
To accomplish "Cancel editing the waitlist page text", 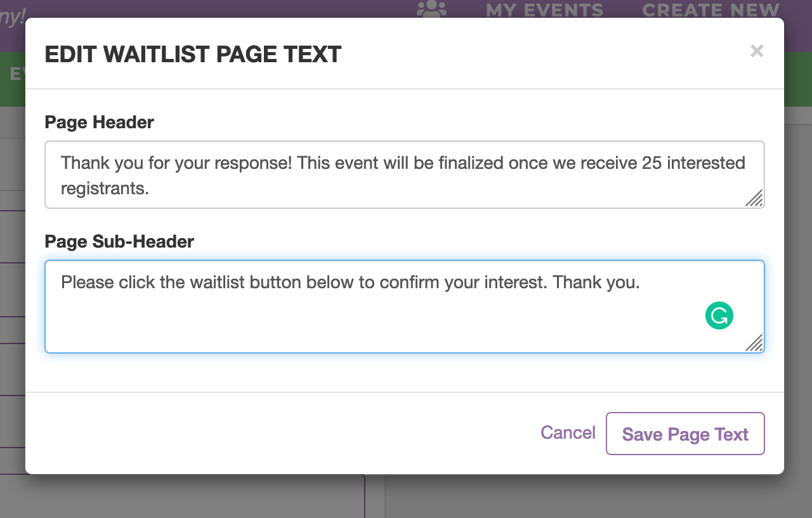I will [568, 433].
